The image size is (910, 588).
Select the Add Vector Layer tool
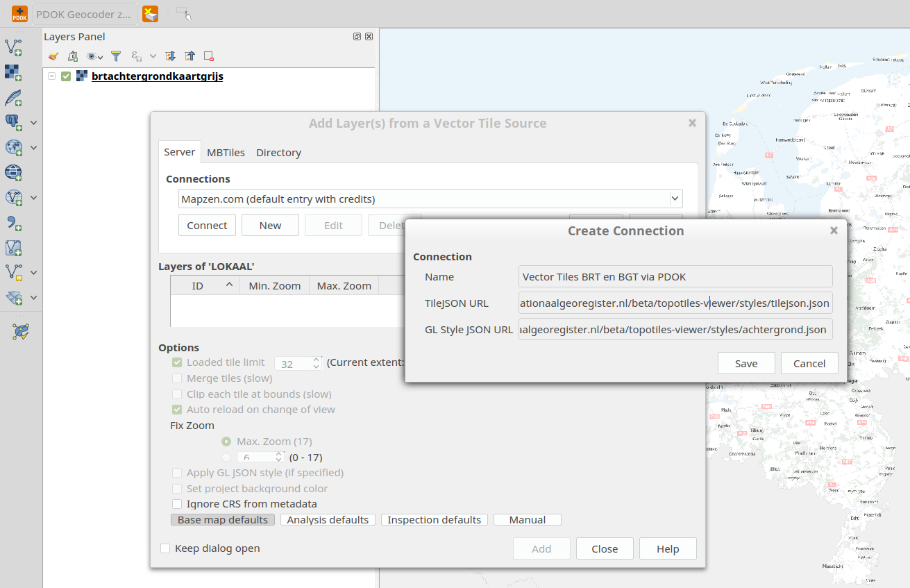click(x=13, y=47)
